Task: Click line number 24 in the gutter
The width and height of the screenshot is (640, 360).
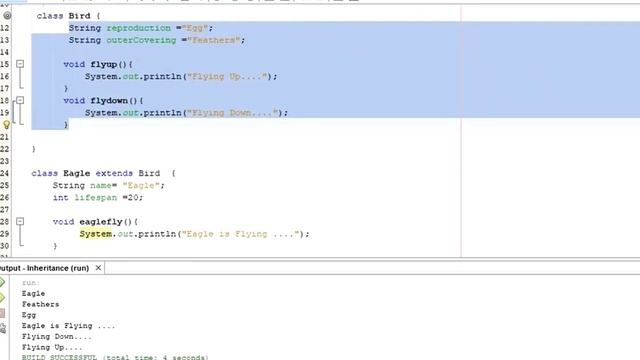Action: pos(4,173)
